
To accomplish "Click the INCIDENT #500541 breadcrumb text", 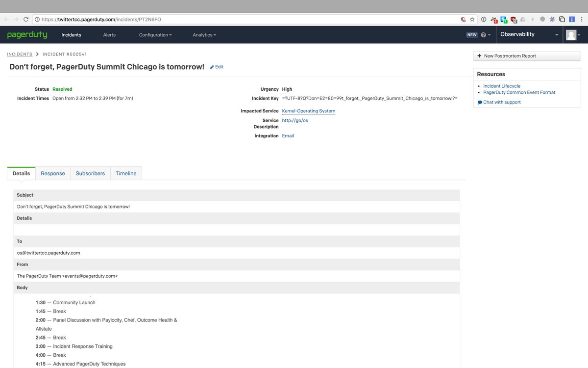I will [65, 54].
